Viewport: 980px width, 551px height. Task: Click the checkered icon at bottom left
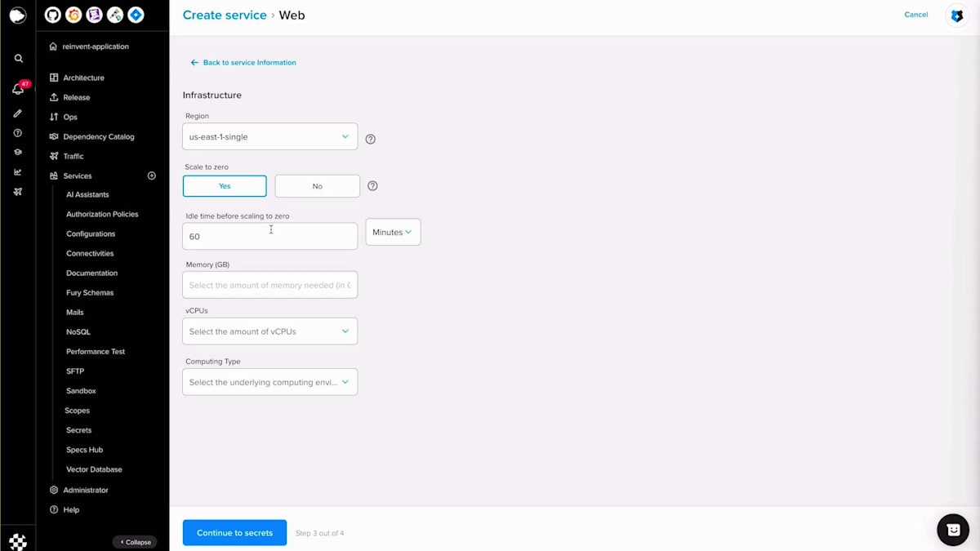(x=18, y=541)
